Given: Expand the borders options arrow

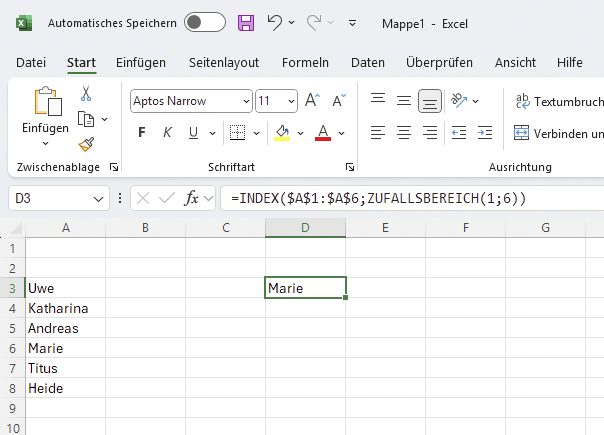Looking at the screenshot, I should click(256, 133).
